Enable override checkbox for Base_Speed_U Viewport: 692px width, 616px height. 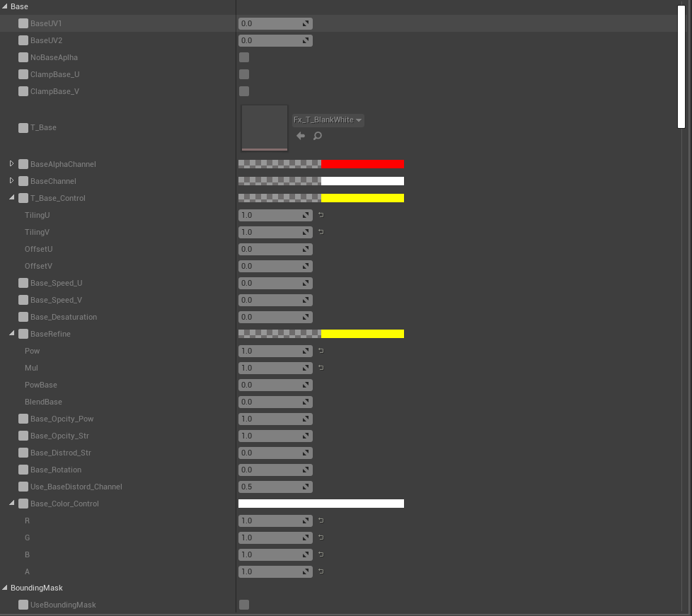click(x=23, y=283)
